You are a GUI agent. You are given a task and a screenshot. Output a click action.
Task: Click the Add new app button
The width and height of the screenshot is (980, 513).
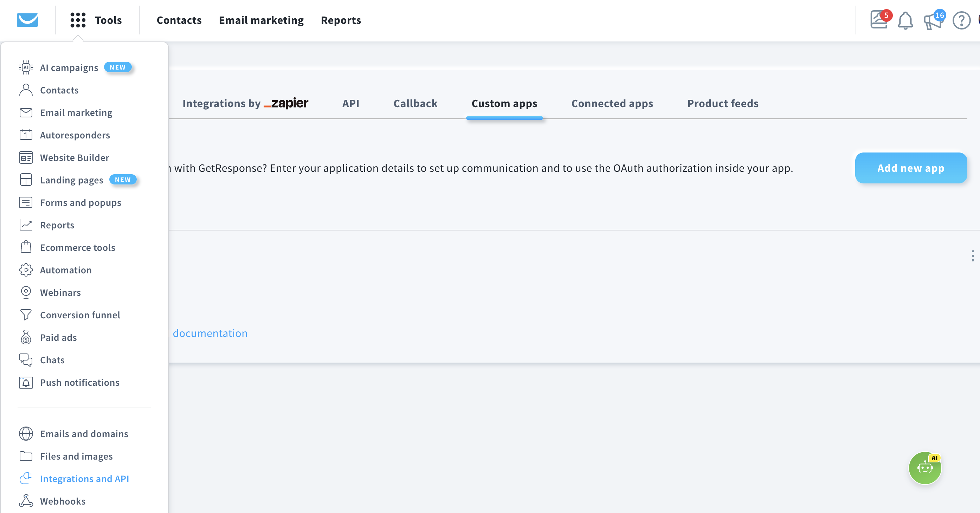tap(911, 168)
